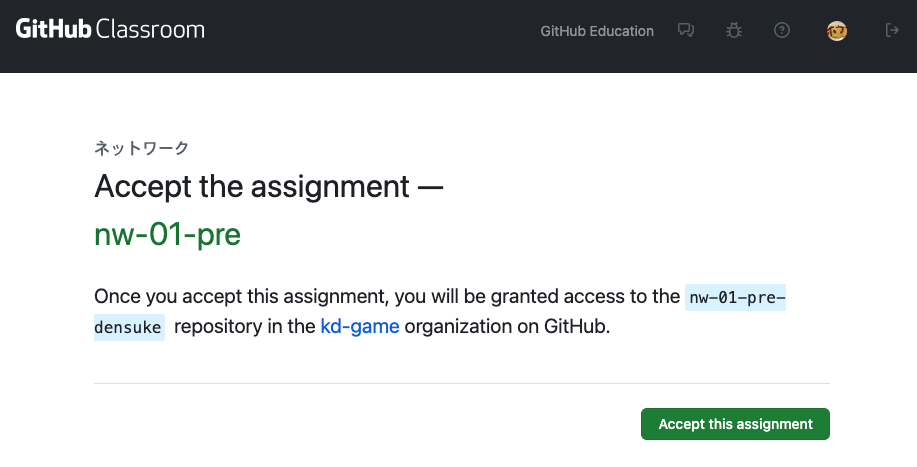
Task: Open the user avatar profile picture
Action: point(837,30)
